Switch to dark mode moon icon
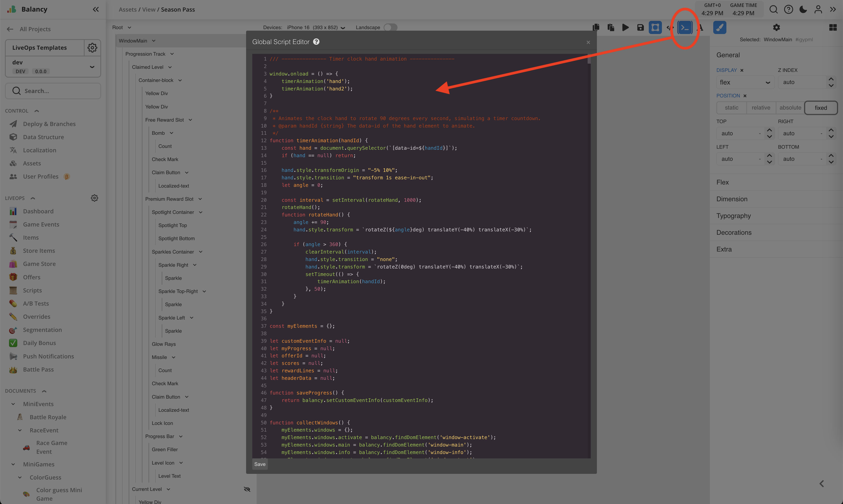The width and height of the screenshot is (843, 504). point(803,9)
